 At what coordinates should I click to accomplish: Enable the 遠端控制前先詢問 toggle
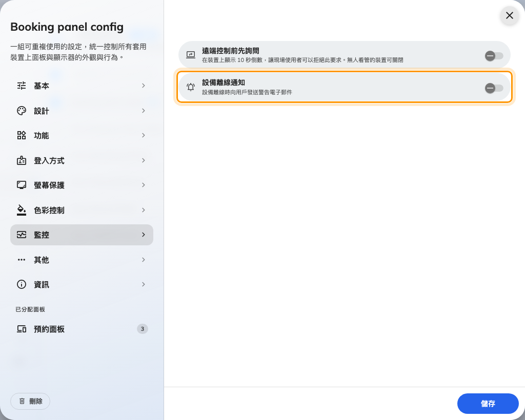point(494,56)
